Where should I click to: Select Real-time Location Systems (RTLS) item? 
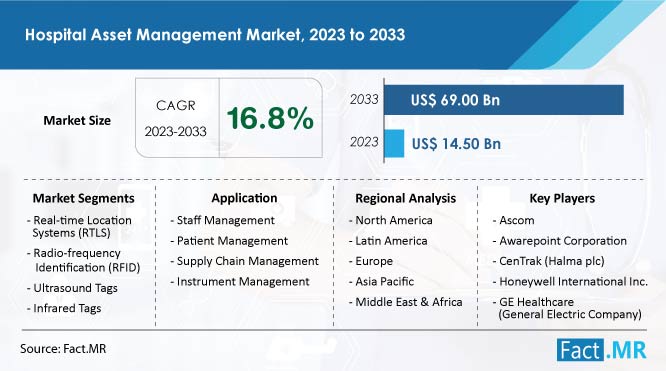[79, 227]
